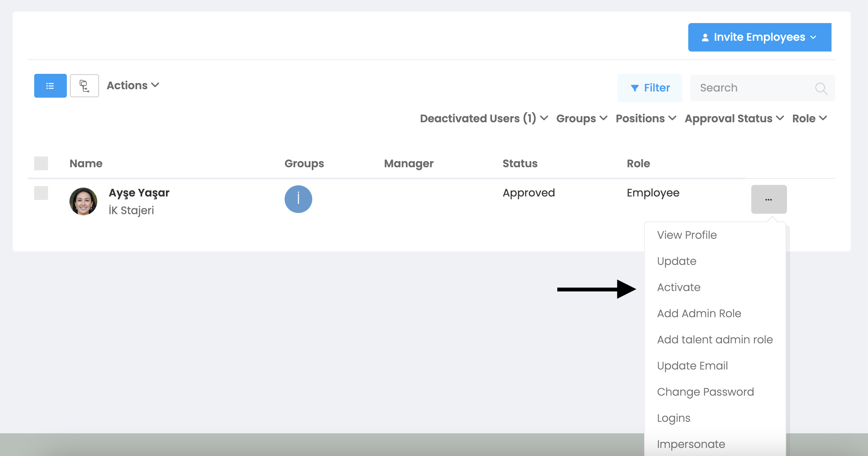Expand the Groups filter dropdown
The width and height of the screenshot is (868, 456).
coord(581,118)
